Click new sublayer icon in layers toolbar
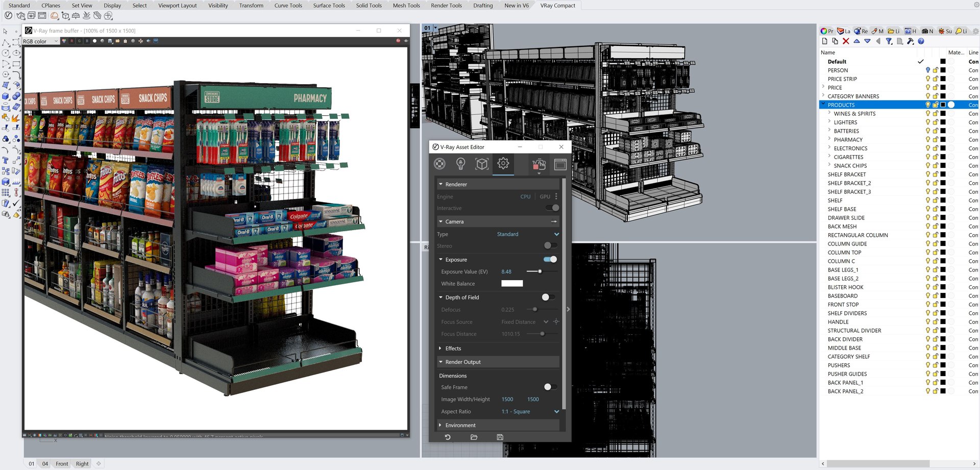The height and width of the screenshot is (470, 980). pos(835,41)
